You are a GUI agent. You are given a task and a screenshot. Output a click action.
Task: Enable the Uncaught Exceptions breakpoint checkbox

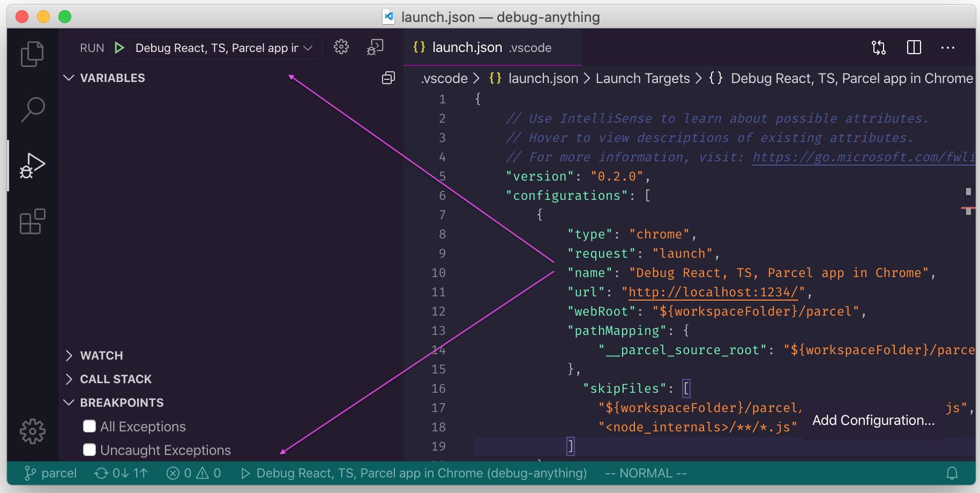click(89, 450)
